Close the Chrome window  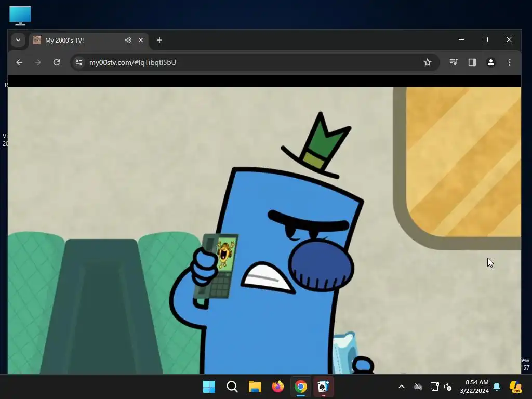point(509,39)
